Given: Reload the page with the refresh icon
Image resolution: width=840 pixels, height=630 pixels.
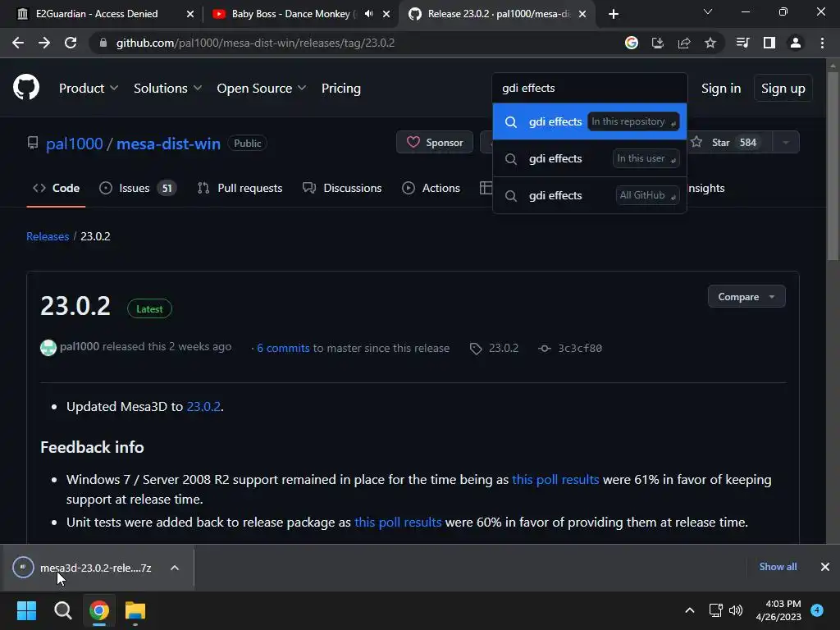Looking at the screenshot, I should click(x=71, y=43).
